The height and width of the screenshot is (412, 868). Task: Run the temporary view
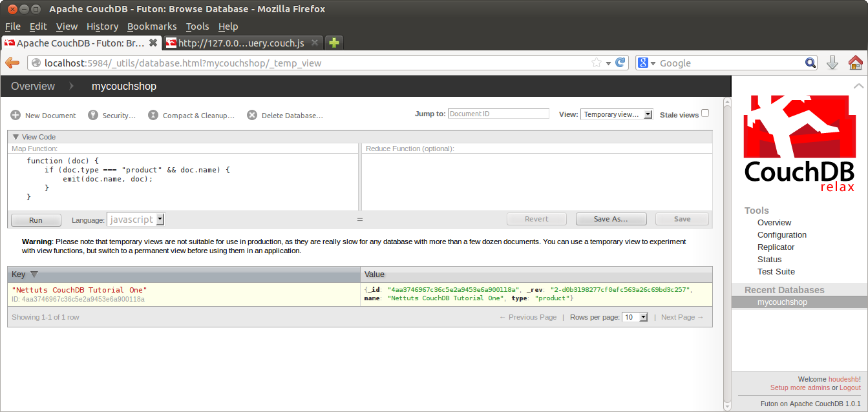(x=36, y=220)
